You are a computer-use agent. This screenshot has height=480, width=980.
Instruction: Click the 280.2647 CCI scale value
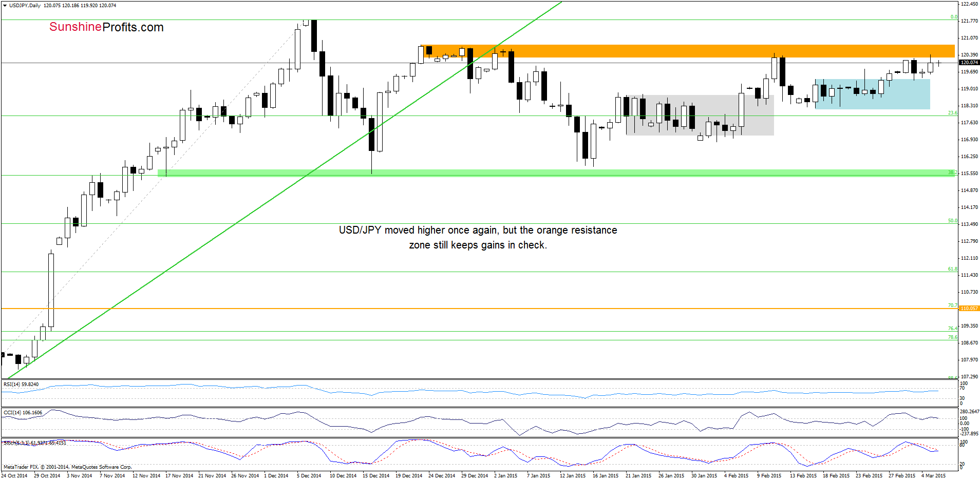(x=970, y=412)
